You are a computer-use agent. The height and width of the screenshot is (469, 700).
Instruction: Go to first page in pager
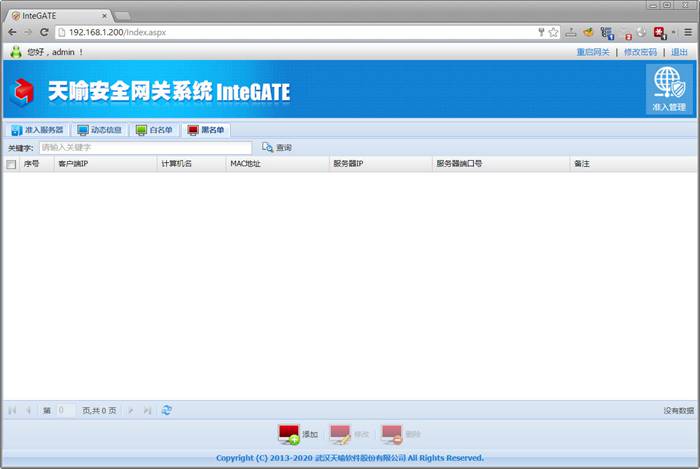12,410
